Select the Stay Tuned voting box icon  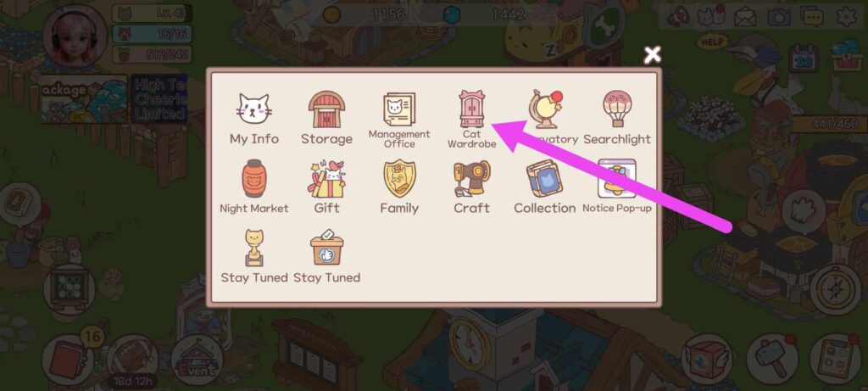pyautogui.click(x=326, y=249)
